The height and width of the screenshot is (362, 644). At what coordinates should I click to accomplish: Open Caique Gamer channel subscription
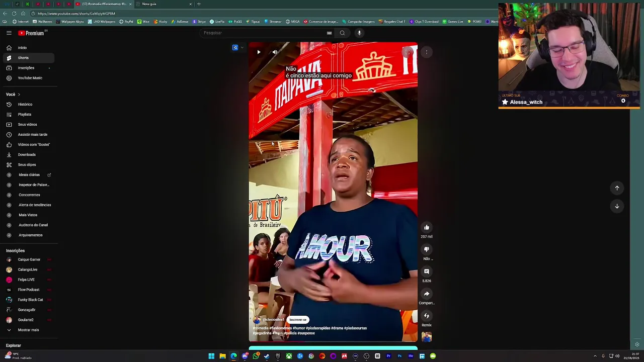(28, 259)
